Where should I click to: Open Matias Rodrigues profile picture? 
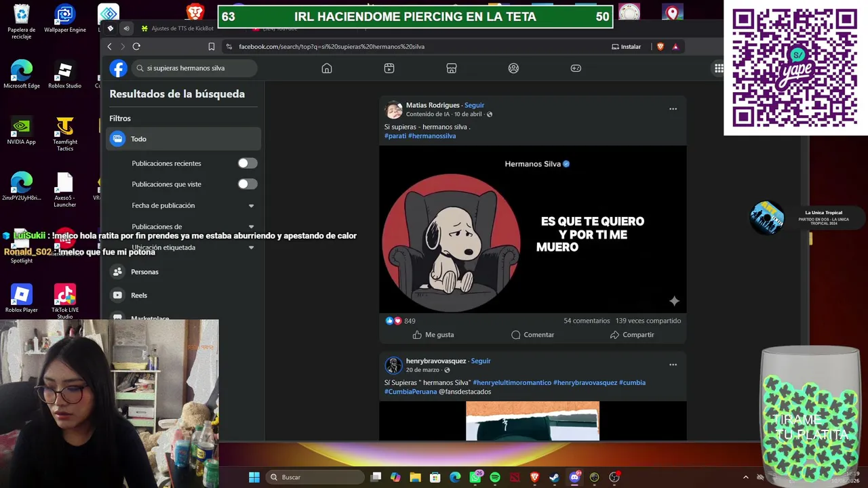pos(393,110)
